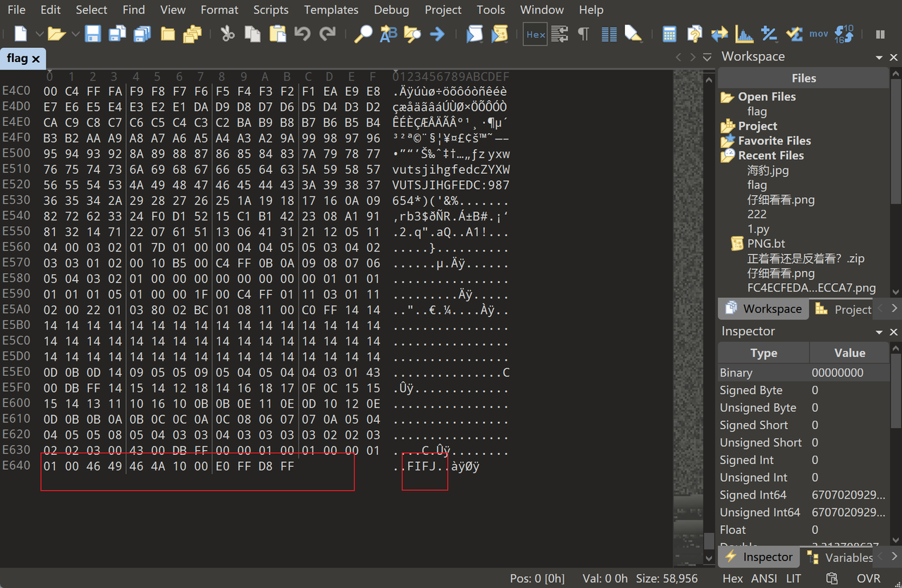Click the Find in Files icon
The height and width of the screenshot is (588, 902).
point(412,33)
